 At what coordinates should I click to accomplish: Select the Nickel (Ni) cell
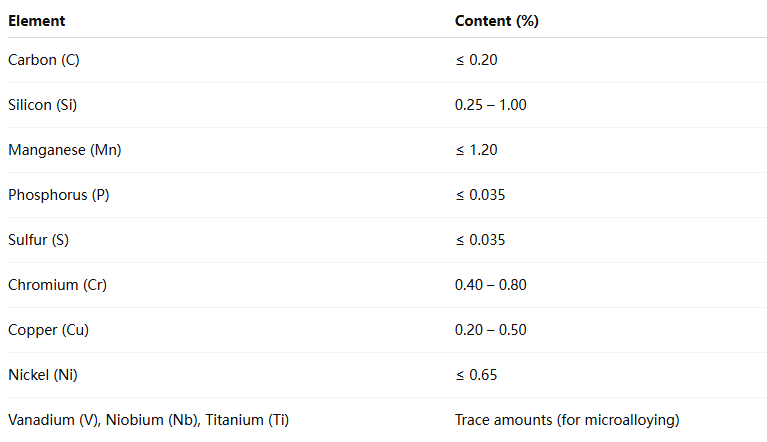tap(43, 375)
